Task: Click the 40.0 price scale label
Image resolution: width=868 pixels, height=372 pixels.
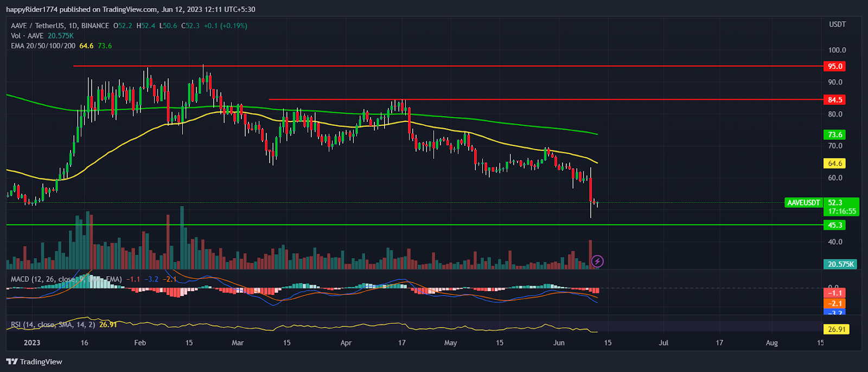Action: [835, 242]
